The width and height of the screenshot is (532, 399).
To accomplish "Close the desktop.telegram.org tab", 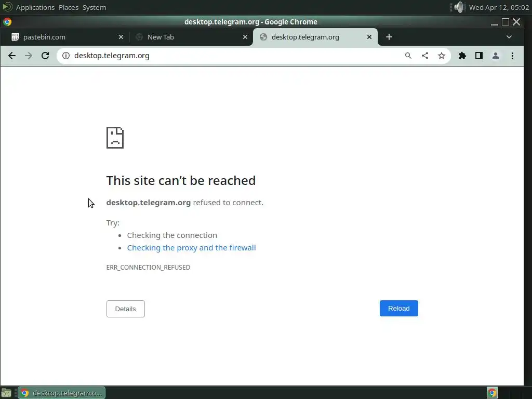I will [369, 37].
